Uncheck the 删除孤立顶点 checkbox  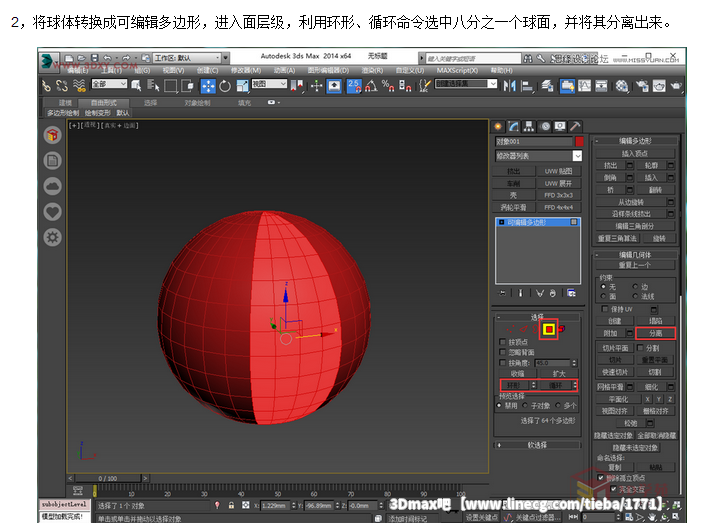point(601,478)
